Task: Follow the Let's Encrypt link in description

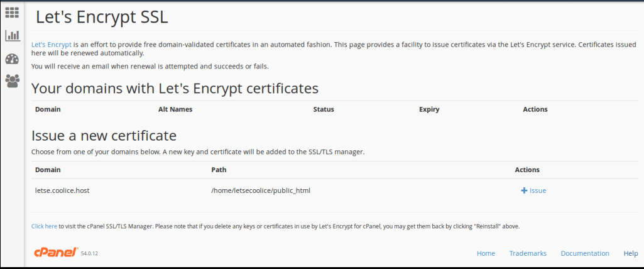Action: (x=52, y=45)
